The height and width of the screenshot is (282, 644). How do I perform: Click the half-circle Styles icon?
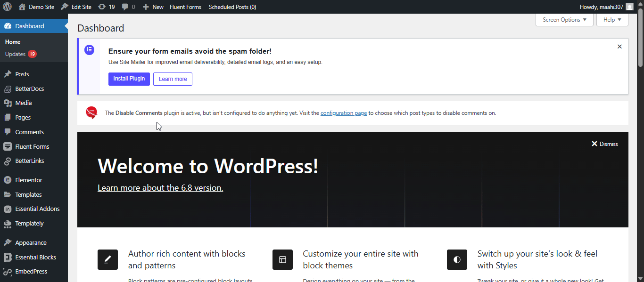(x=457, y=259)
